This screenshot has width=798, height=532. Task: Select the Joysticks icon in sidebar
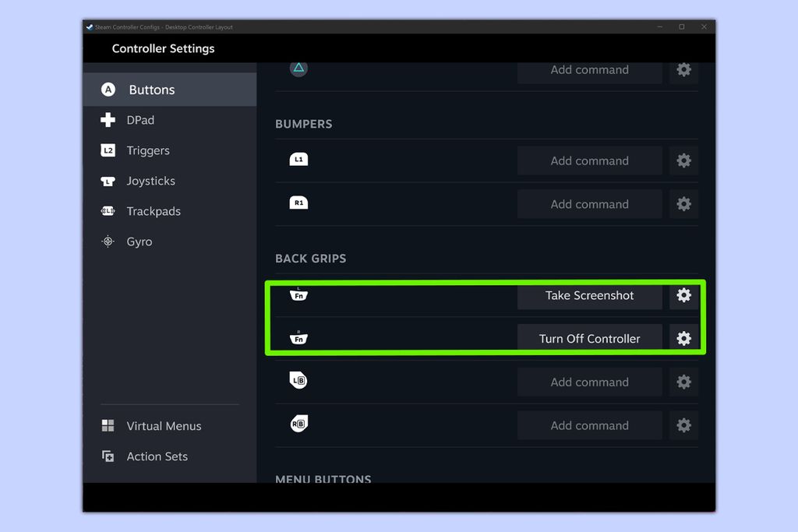pyautogui.click(x=108, y=181)
